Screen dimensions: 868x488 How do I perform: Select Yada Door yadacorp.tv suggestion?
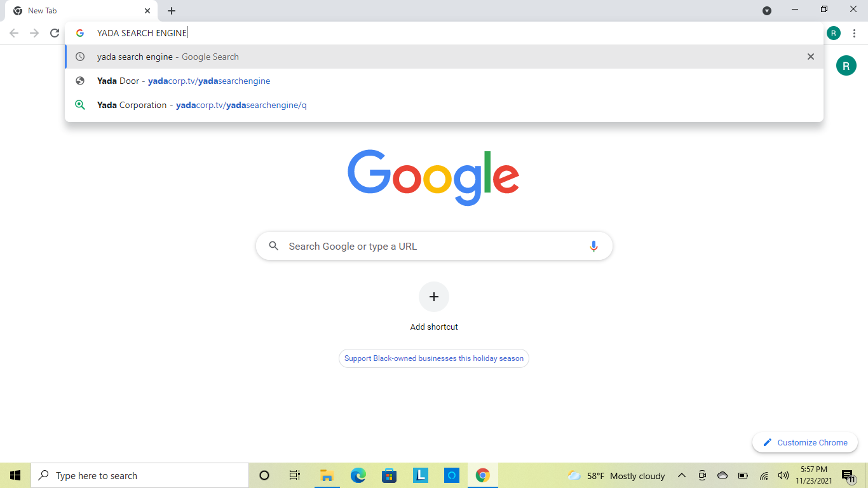click(444, 81)
